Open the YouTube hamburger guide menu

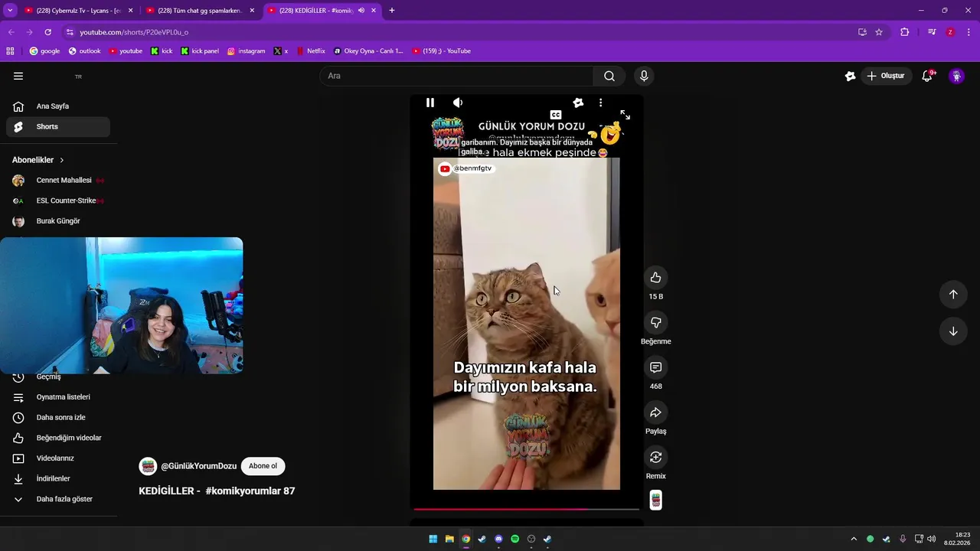coord(18,76)
